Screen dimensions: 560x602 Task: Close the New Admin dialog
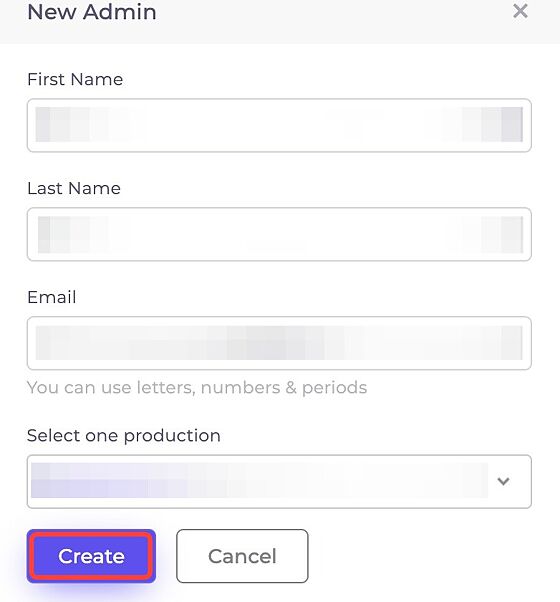520,11
